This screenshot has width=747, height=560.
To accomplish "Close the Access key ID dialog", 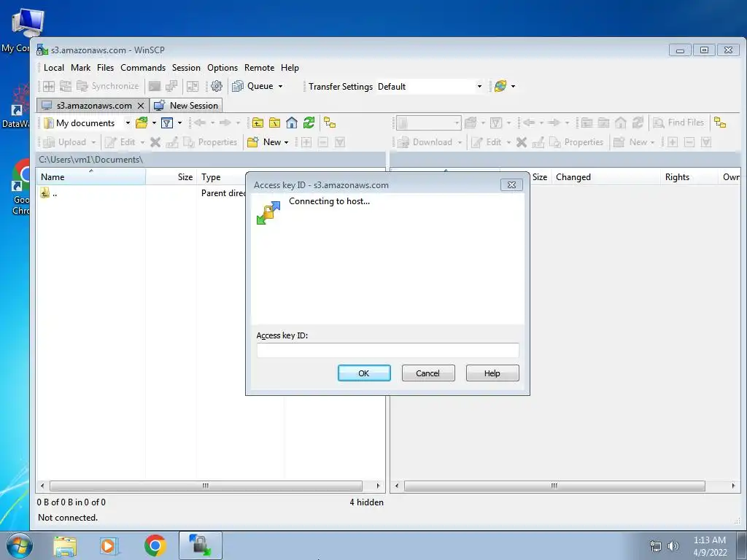I will click(511, 184).
